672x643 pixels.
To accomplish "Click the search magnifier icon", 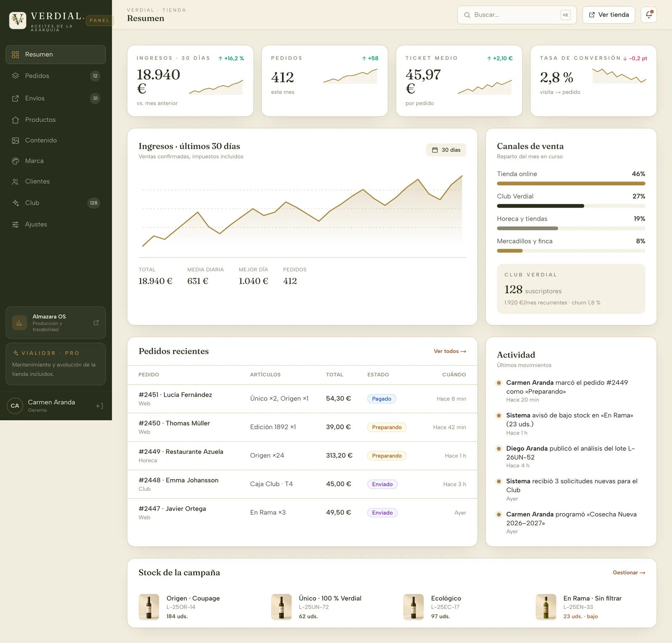I will pos(467,15).
